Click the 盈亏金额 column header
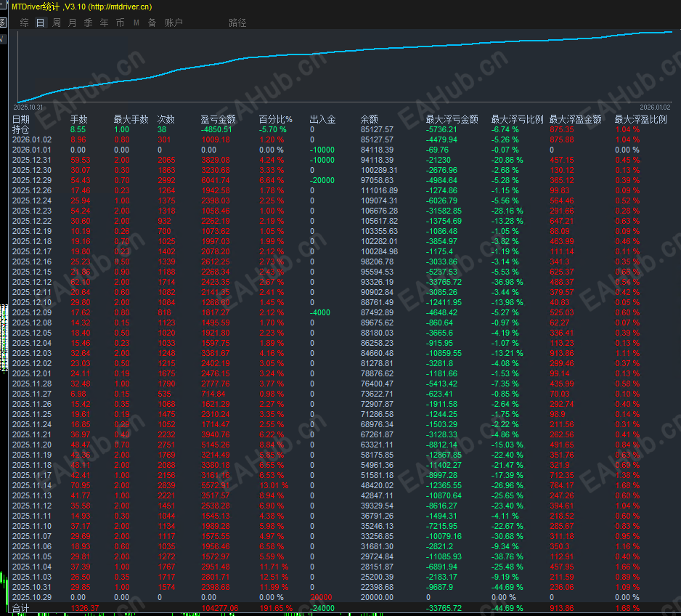The height and width of the screenshot is (616, 681). [218, 119]
